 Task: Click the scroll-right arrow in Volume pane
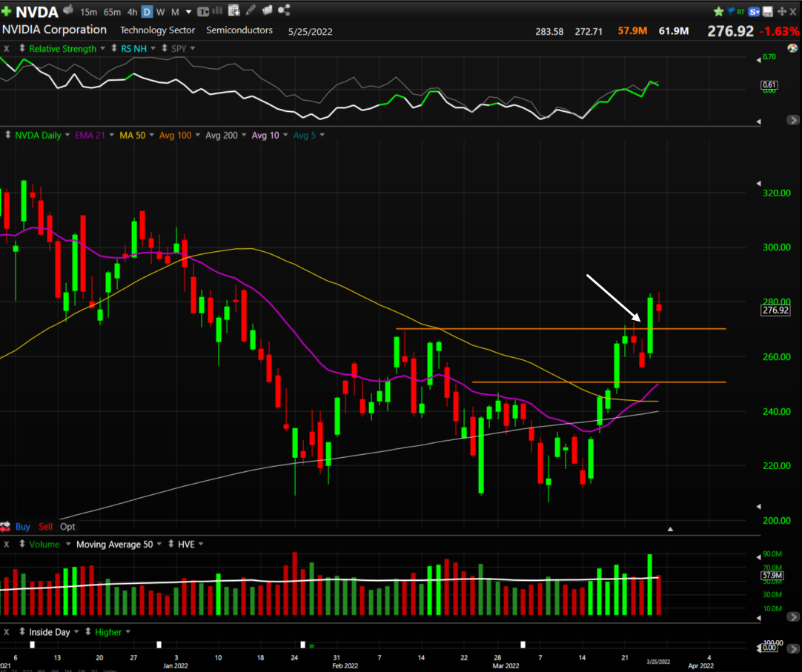pos(793,616)
